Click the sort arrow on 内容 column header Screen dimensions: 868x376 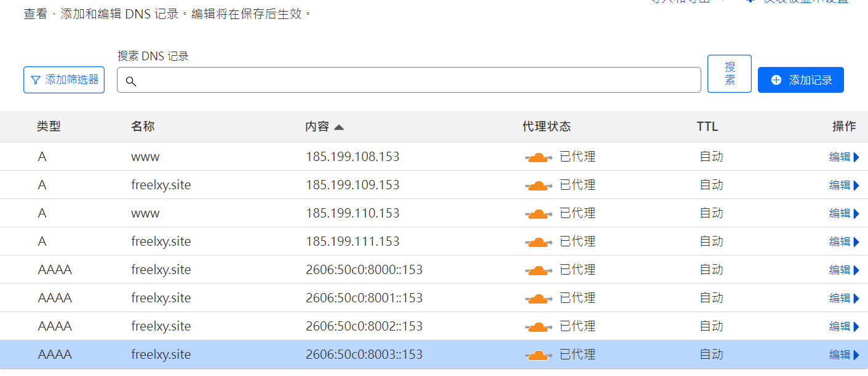point(340,127)
